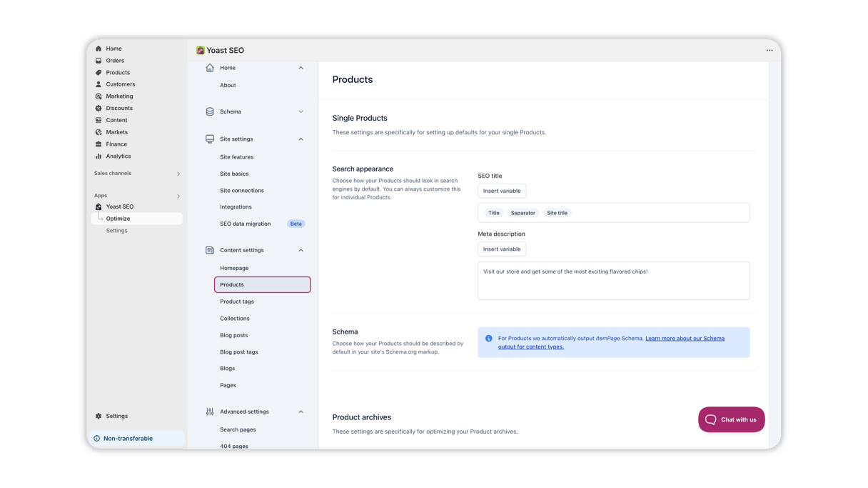Image resolution: width=868 pixels, height=488 pixels.
Task: Click Optimize under Yoast SEO app
Action: coord(137,219)
